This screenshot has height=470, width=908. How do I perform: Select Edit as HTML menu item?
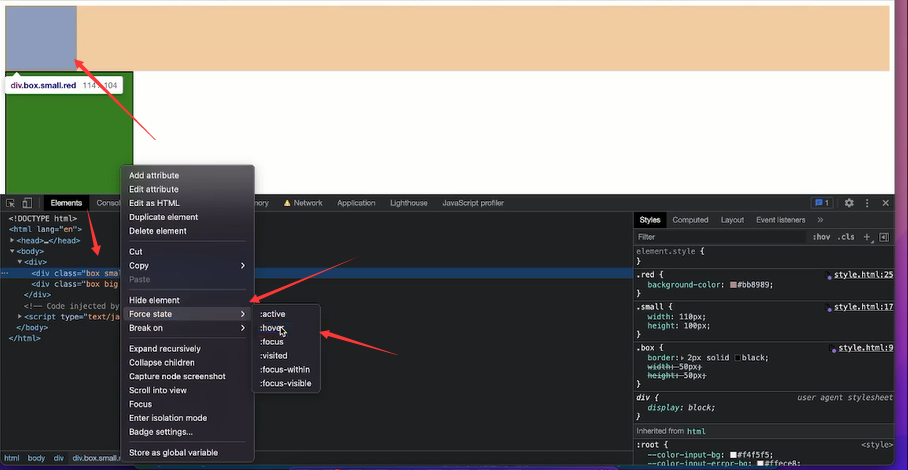pyautogui.click(x=187, y=203)
